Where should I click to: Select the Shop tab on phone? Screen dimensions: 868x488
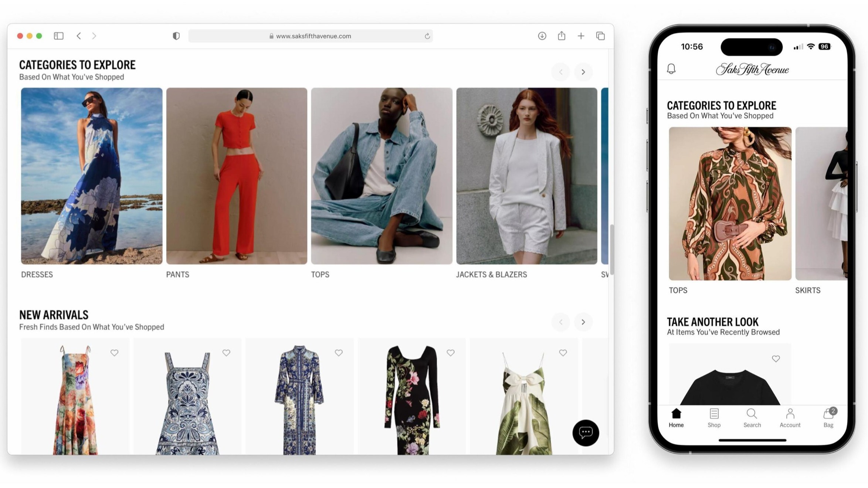coord(714,418)
